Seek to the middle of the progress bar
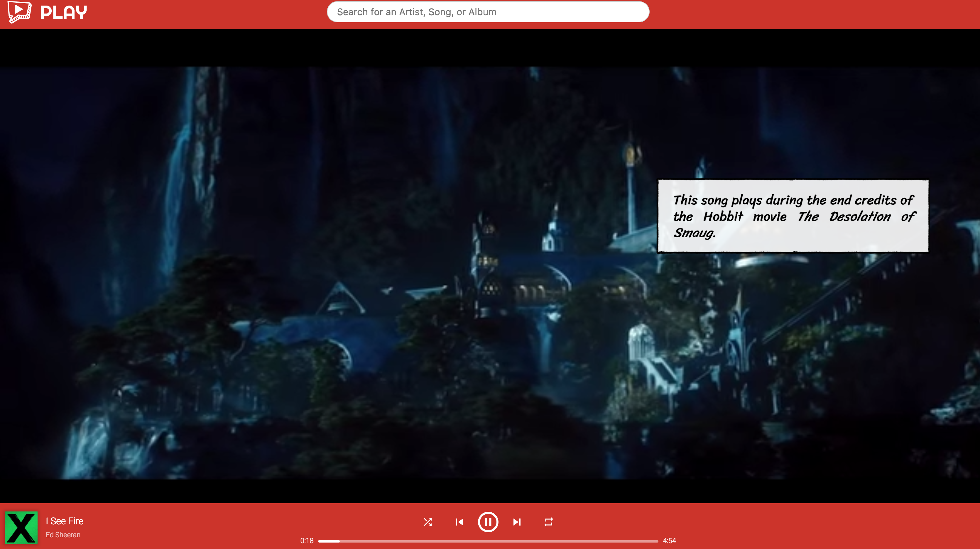 tap(488, 540)
